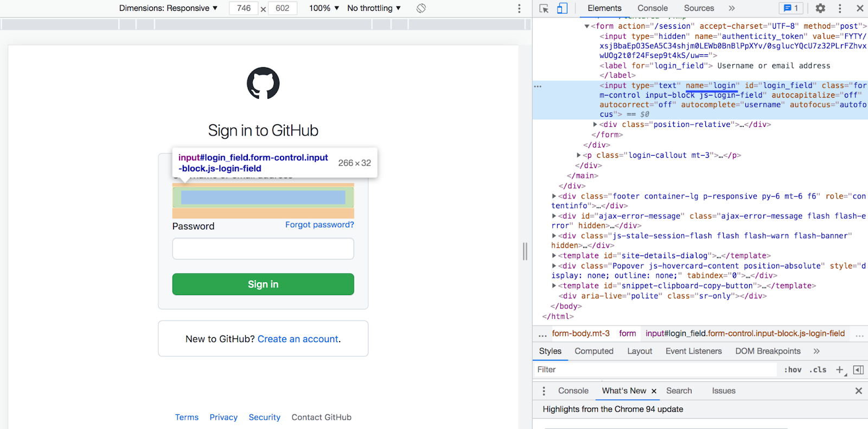Expand the ajax-error-message div node
Viewport: 868px width, 429px height.
[554, 216]
